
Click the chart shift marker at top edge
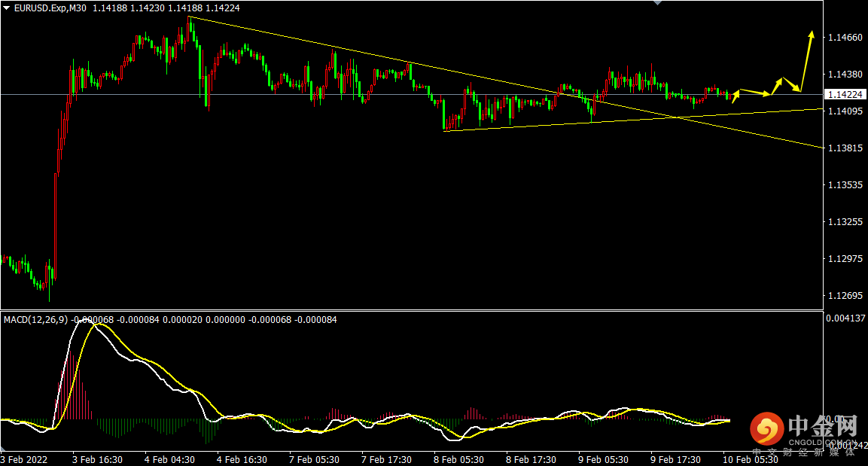(657, 3)
